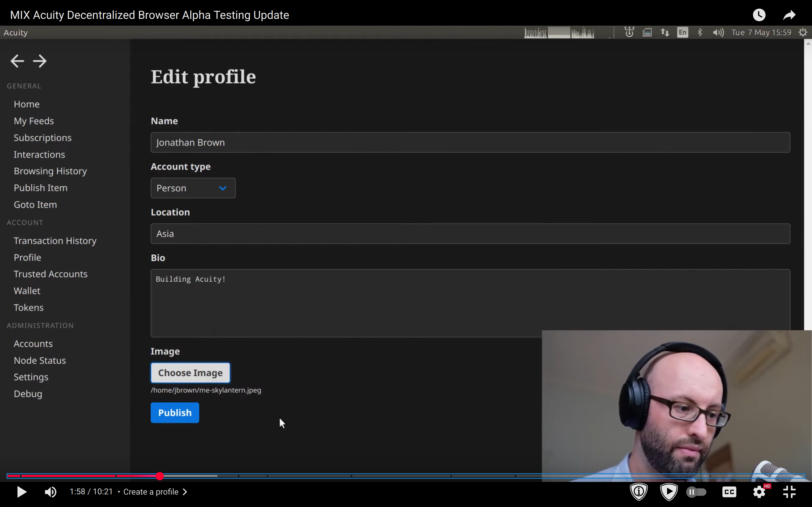Open the Account type Person dropdown
This screenshot has width=812, height=507.
click(x=193, y=188)
